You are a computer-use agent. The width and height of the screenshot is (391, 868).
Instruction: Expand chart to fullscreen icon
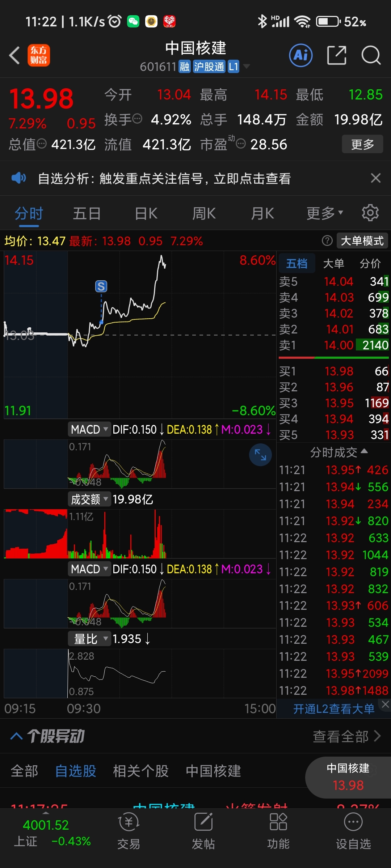point(260,455)
